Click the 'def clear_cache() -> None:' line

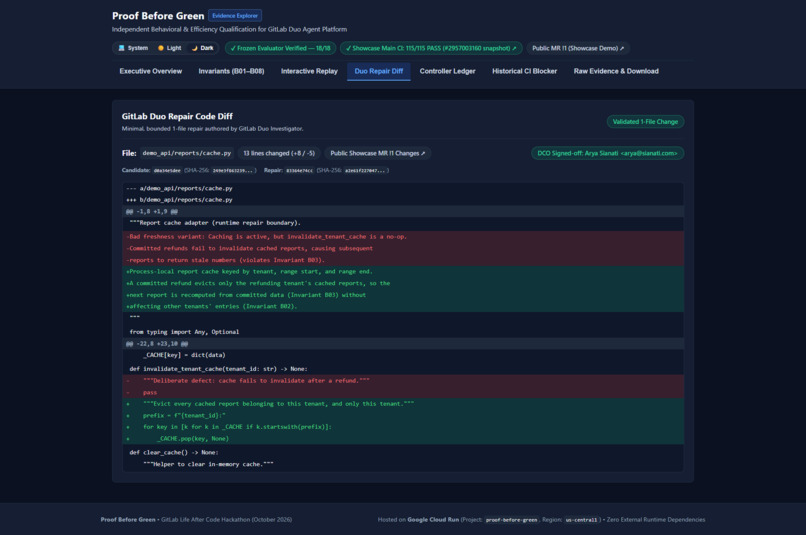[403, 453]
